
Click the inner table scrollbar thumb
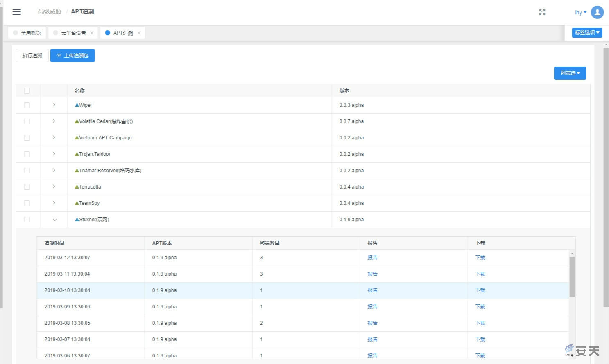click(x=572, y=277)
